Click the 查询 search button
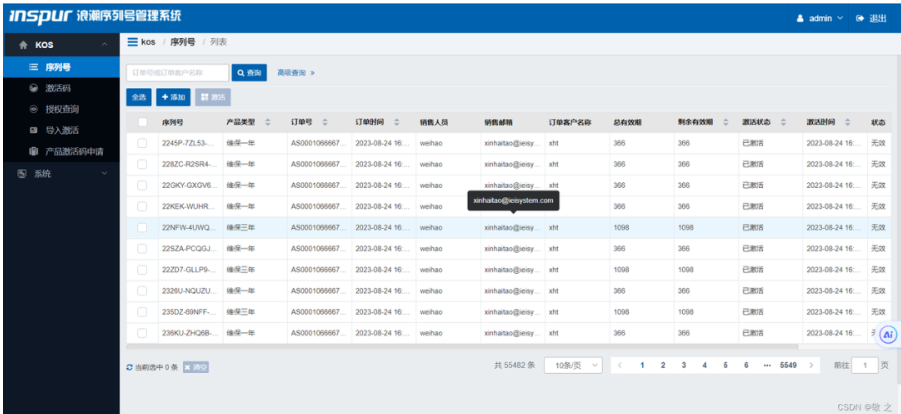Viewport: 901px width, 414px height. 249,73
